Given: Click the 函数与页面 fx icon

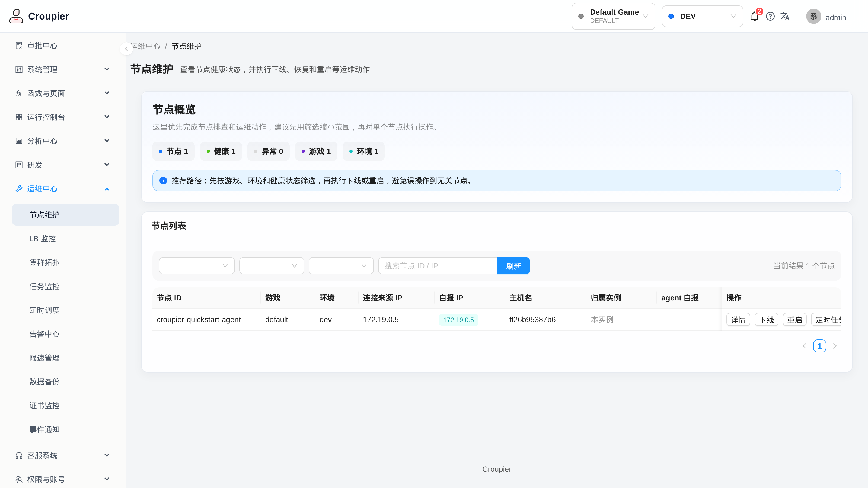Looking at the screenshot, I should click(x=19, y=93).
